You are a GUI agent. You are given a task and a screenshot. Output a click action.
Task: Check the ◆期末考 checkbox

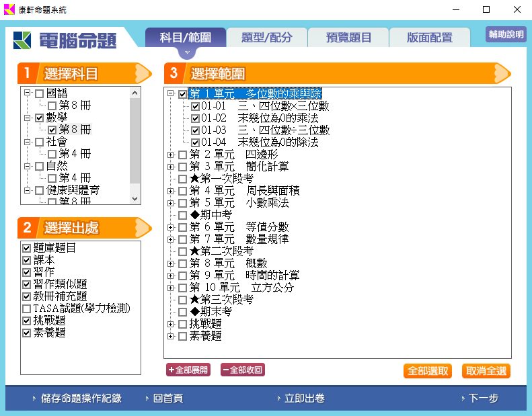click(x=182, y=312)
